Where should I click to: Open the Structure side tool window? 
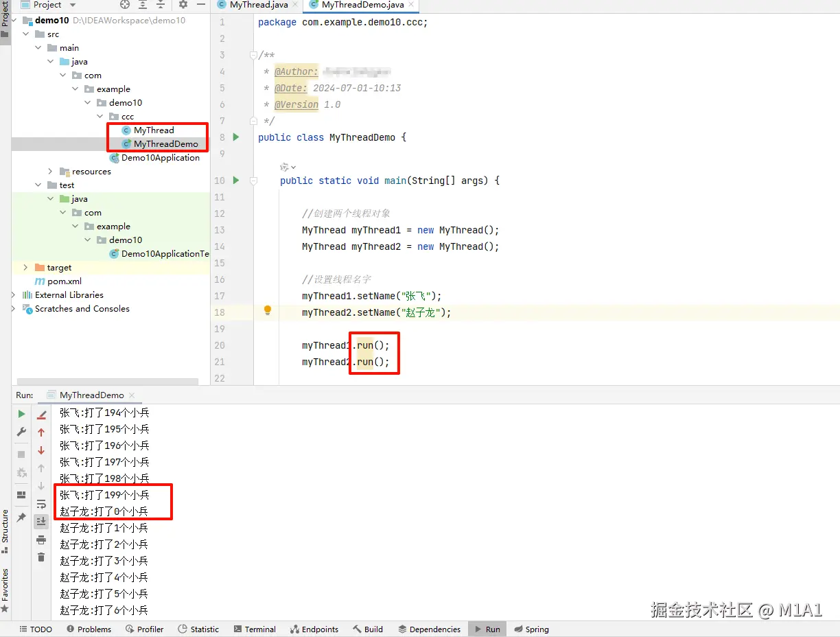click(5, 532)
